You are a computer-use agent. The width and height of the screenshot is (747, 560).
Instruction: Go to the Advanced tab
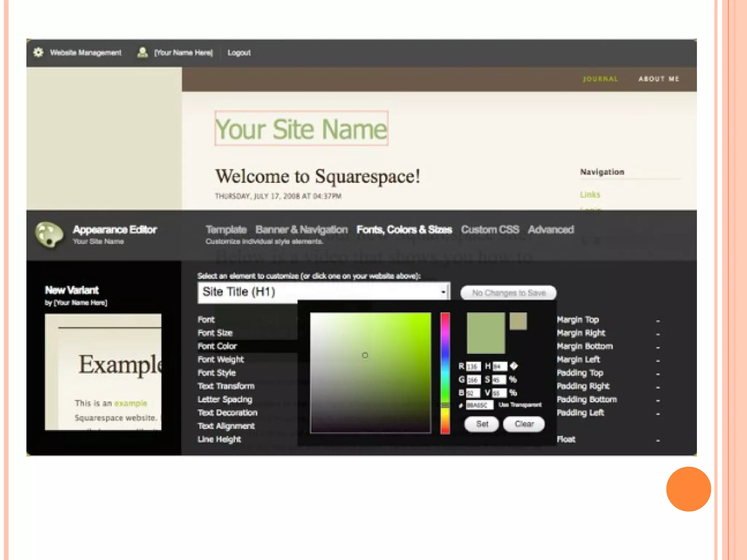click(x=551, y=229)
